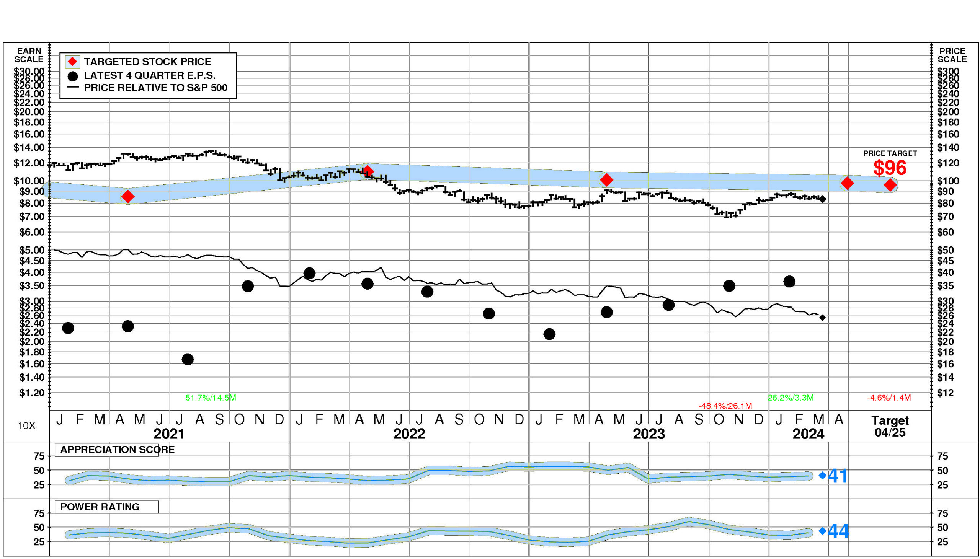Click the red -4.6%/1.4M annotation
Viewport: 980px width, 559px height.
tap(889, 398)
